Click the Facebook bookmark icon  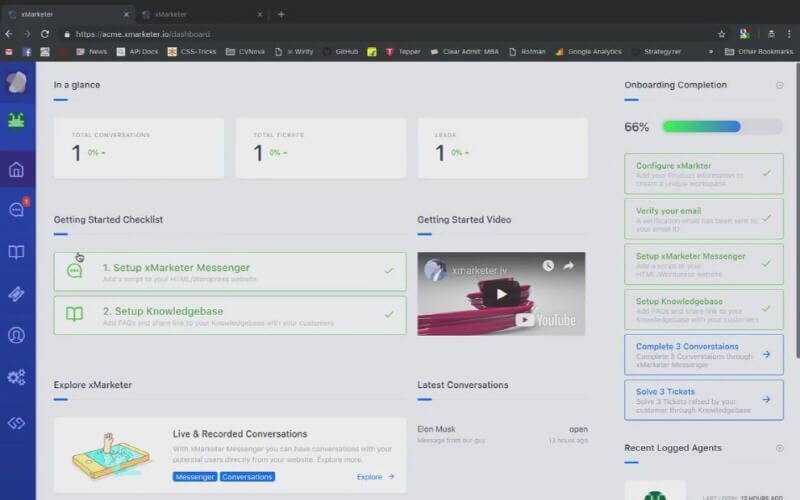[27, 52]
